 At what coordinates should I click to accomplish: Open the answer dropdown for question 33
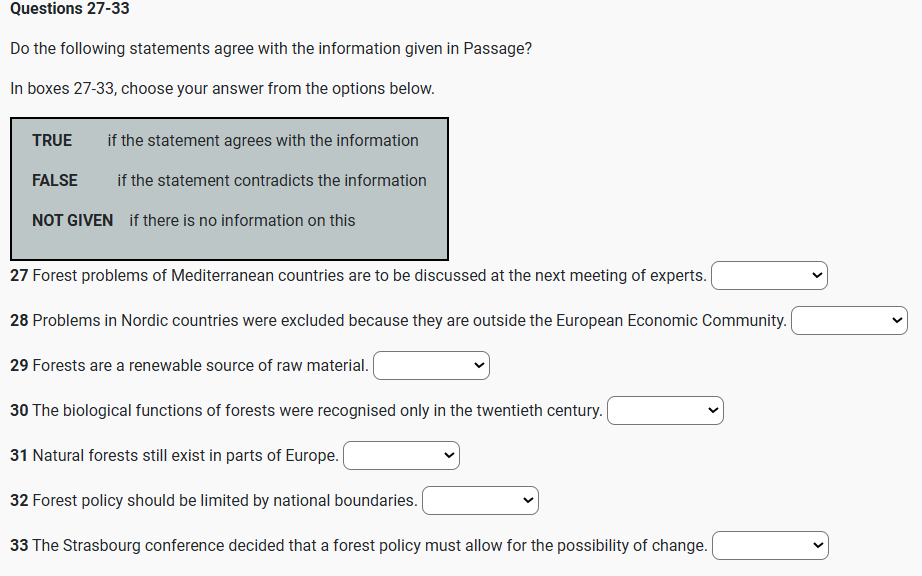point(770,546)
